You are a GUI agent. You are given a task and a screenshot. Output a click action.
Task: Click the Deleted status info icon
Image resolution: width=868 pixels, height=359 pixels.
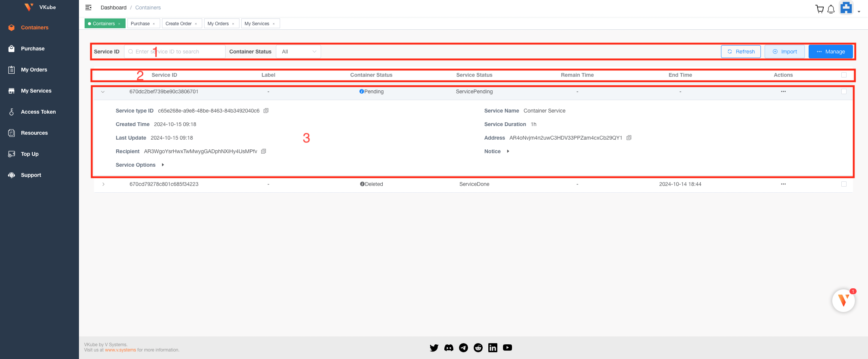362,184
